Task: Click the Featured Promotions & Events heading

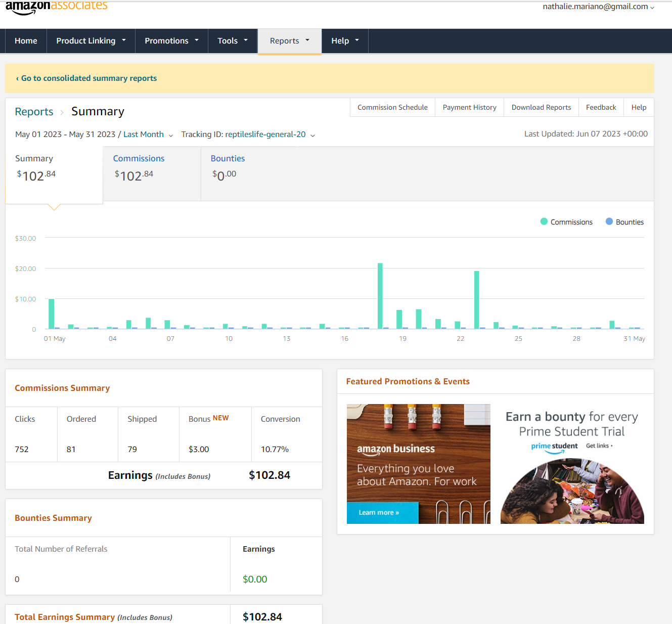Action: (x=408, y=382)
